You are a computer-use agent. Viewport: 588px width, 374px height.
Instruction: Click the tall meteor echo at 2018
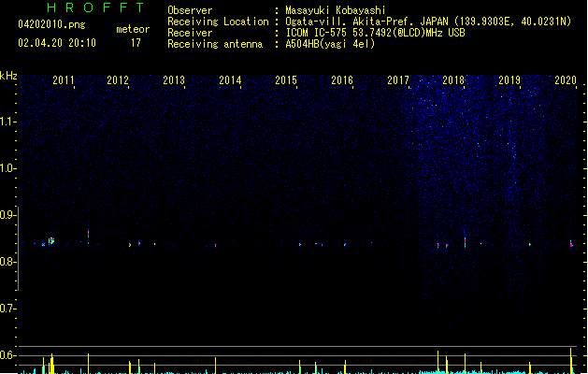(465, 242)
